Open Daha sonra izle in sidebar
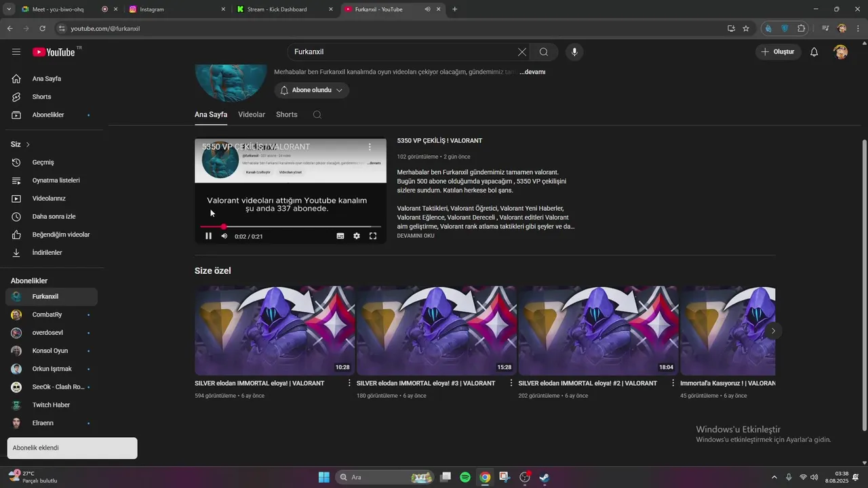Screen dimensions: 868x488 click(x=52, y=217)
